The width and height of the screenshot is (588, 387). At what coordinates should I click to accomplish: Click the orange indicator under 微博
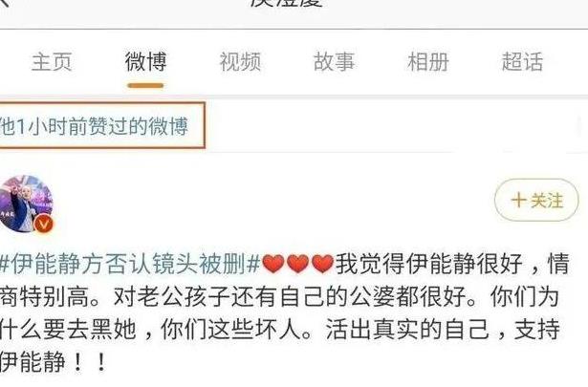point(145,85)
